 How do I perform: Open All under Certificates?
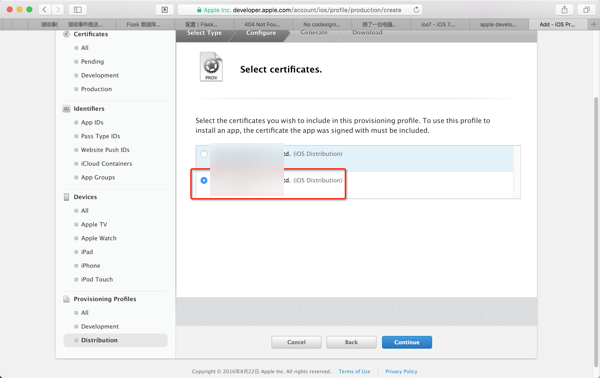(x=85, y=48)
